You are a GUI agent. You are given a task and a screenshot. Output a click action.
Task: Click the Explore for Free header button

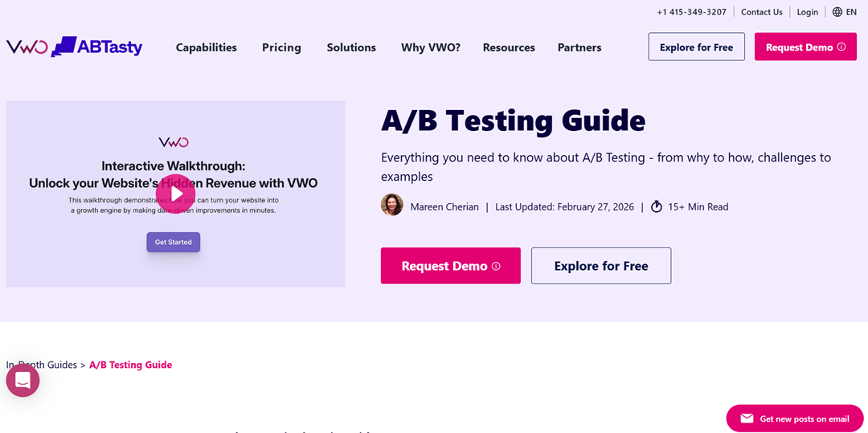pos(696,47)
